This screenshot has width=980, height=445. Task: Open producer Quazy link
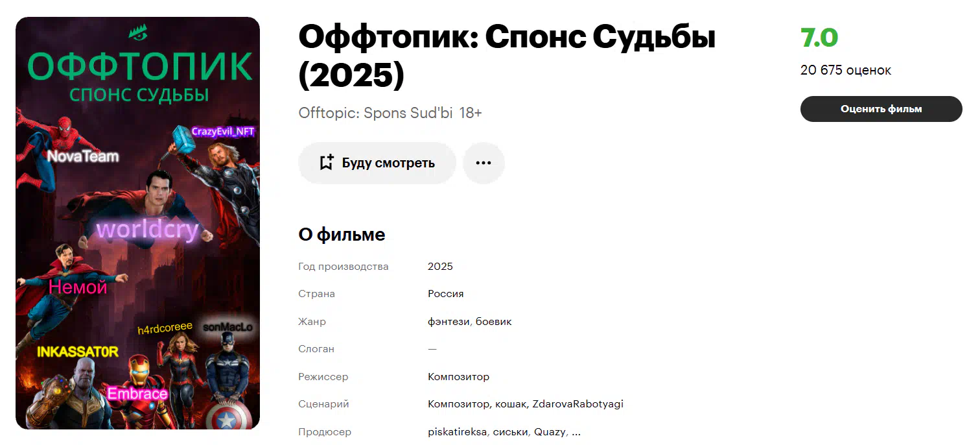pos(550,432)
